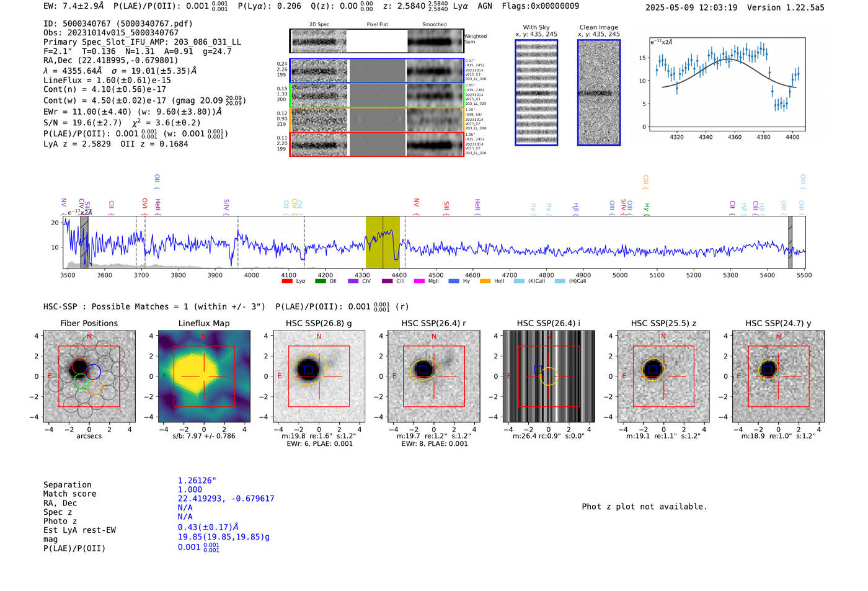Click the orange HeII legend swatch
Viewport: 868px width, 591px height.
(x=485, y=281)
